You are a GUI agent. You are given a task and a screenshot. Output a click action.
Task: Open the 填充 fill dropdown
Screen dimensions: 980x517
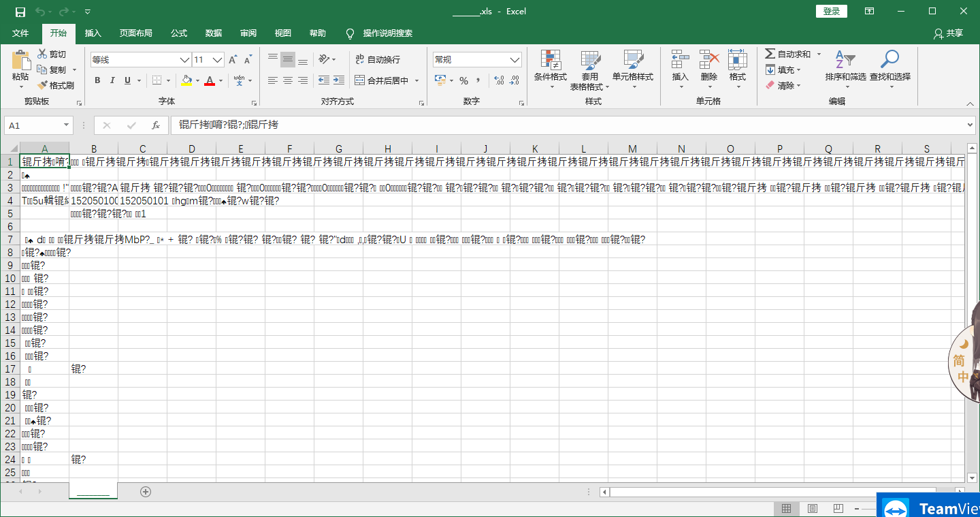click(x=783, y=69)
